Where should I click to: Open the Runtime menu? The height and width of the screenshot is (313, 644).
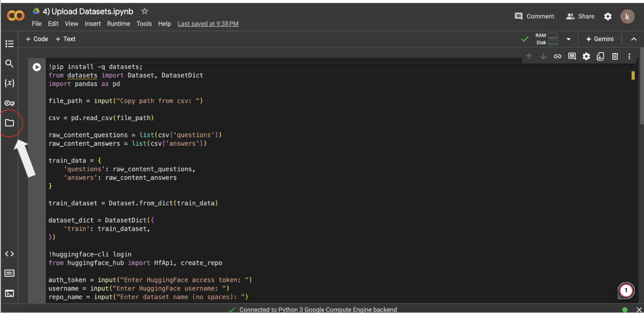point(119,24)
